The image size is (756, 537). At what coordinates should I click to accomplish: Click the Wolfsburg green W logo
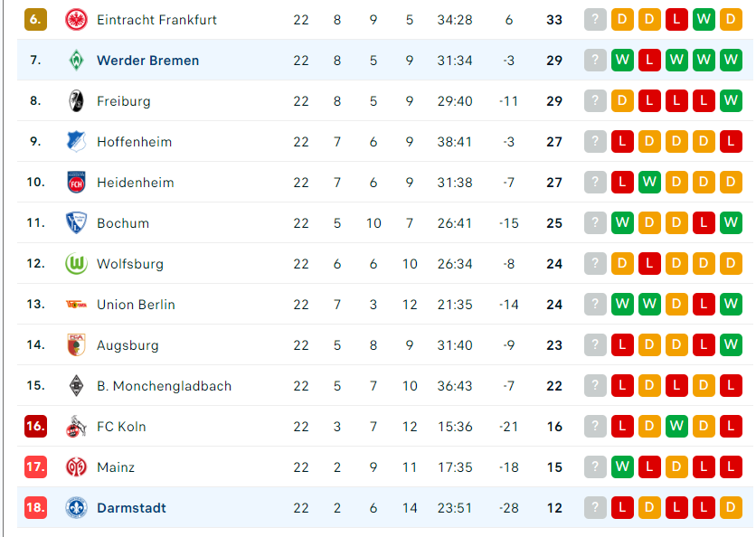coord(76,264)
